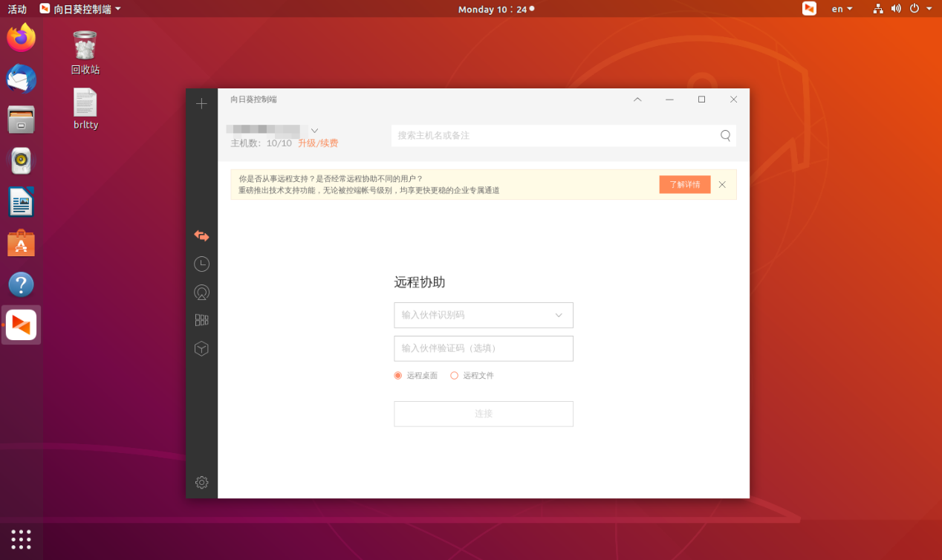
Task: Expand the account name chevron
Action: click(314, 131)
